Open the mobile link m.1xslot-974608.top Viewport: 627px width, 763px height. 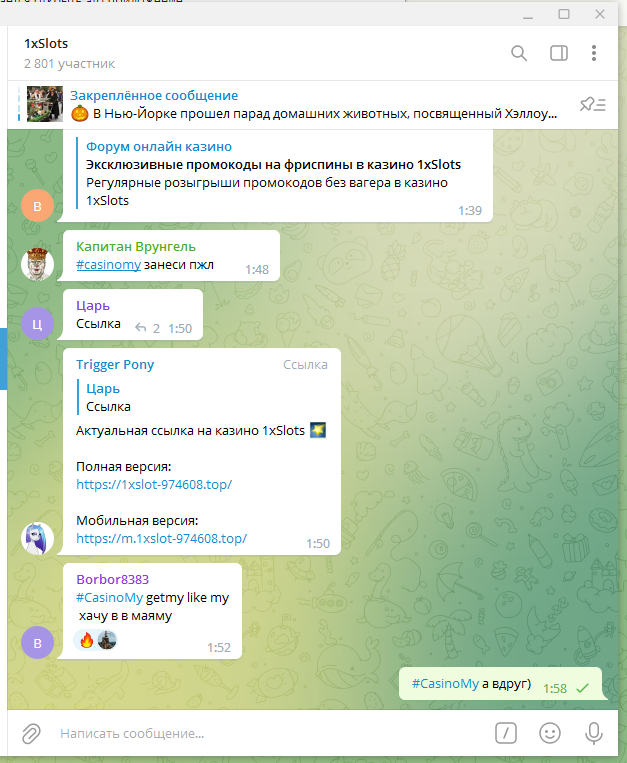click(161, 539)
